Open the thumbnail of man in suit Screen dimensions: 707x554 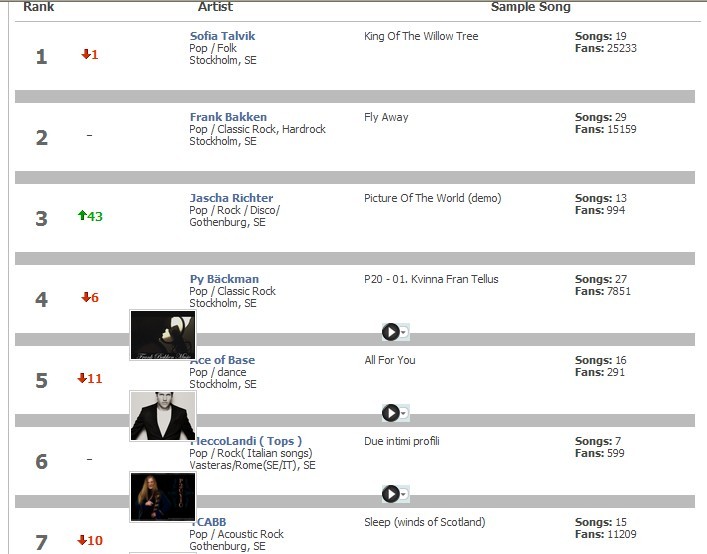[162, 416]
